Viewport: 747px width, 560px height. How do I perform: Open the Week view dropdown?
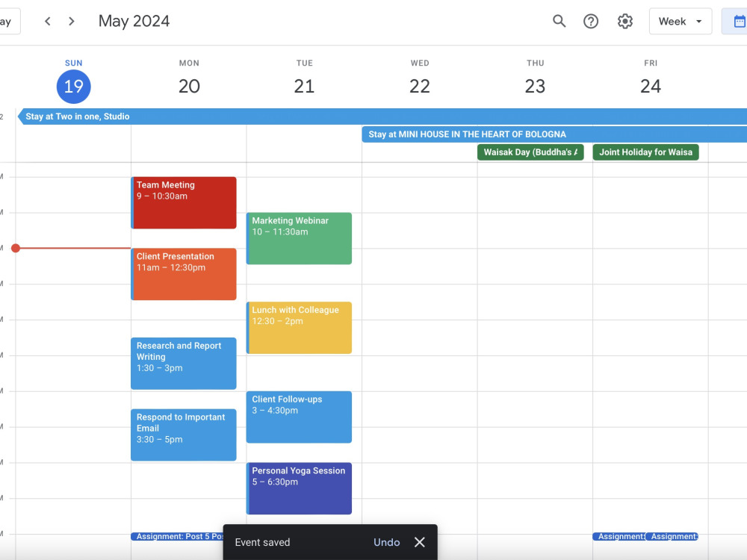click(x=679, y=21)
